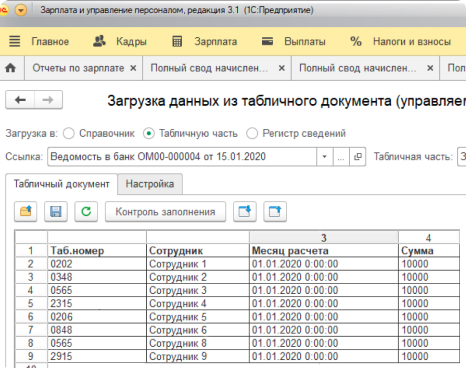466x368 pixels.
Task: Go to the home start page icon
Action: (x=11, y=68)
